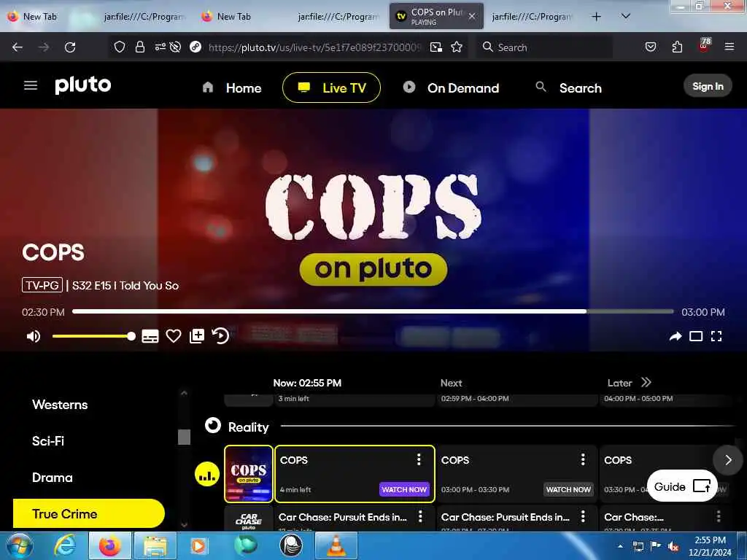Open VLC media player from taskbar

point(336,545)
